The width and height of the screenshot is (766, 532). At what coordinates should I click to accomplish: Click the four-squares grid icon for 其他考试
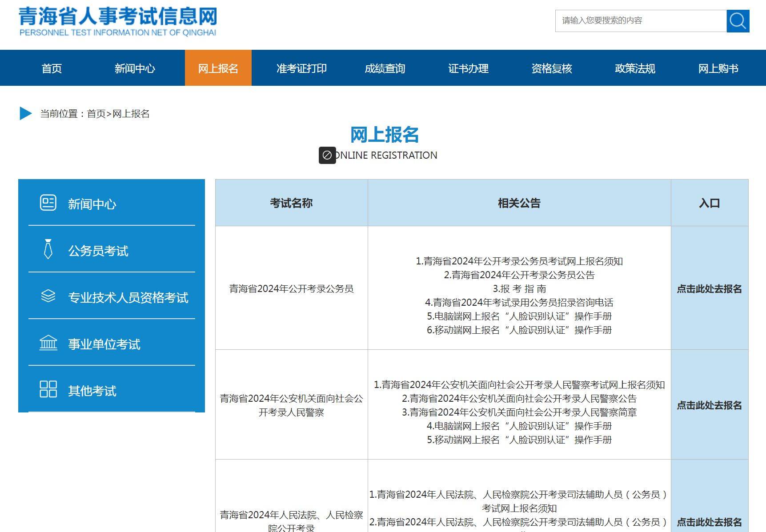(48, 389)
